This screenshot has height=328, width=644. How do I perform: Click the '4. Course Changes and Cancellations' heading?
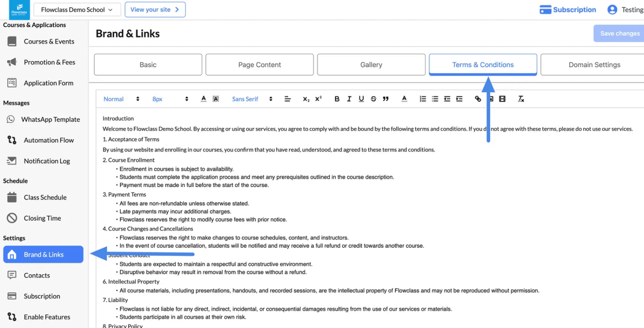148,229
